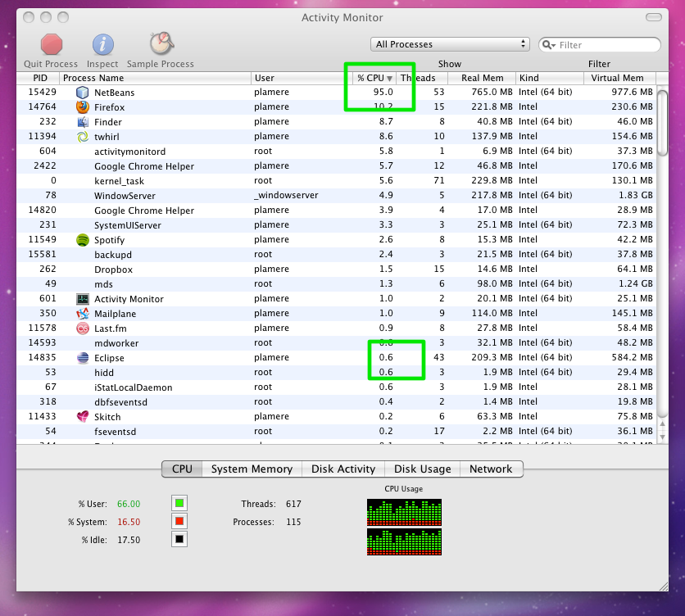Select the Skitch process icon

[x=82, y=417]
